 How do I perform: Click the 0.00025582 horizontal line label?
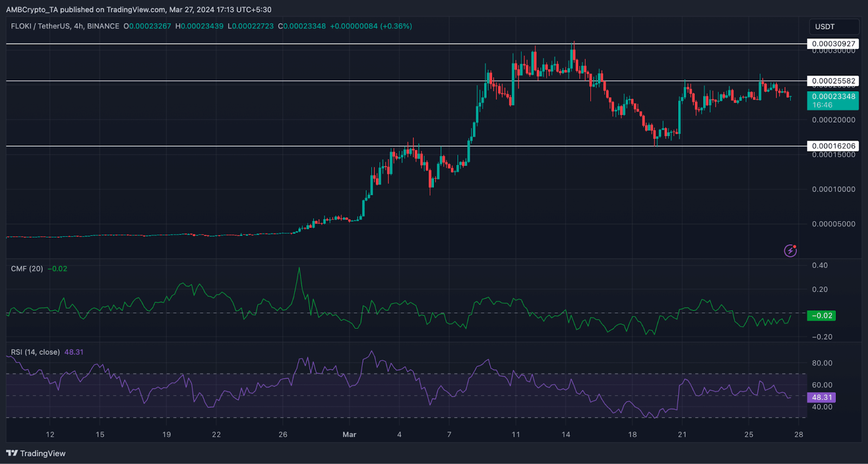[833, 81]
